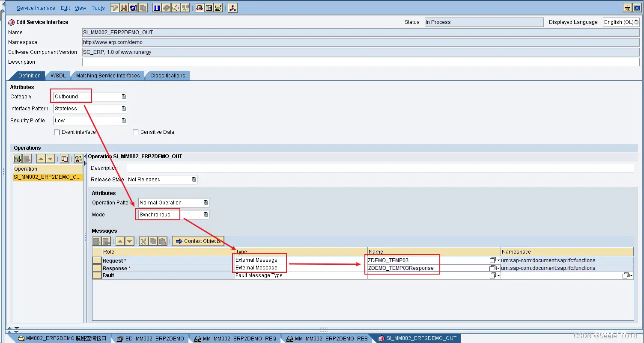Screen dimensions: 644x343
Task: Open Interface Pattern dropdown showing Stateless
Action: [x=124, y=109]
